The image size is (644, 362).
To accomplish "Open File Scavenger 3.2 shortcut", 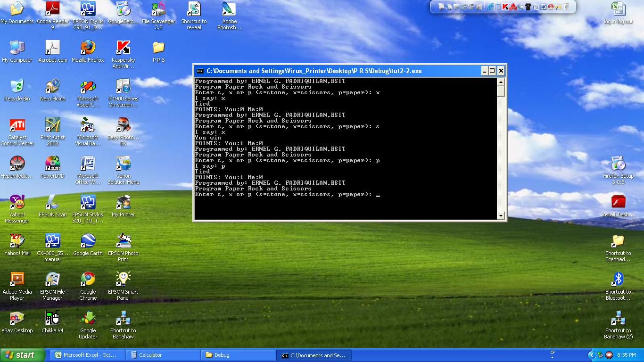I will pos(158,16).
